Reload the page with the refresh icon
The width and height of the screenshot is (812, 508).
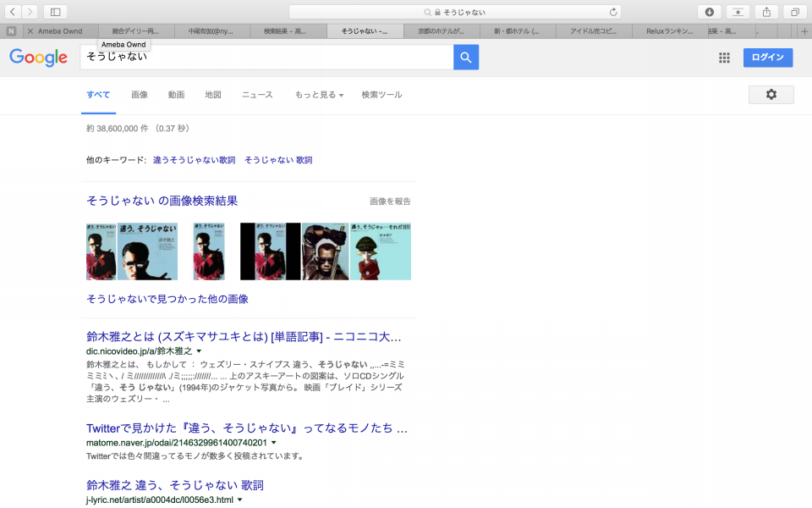click(613, 12)
